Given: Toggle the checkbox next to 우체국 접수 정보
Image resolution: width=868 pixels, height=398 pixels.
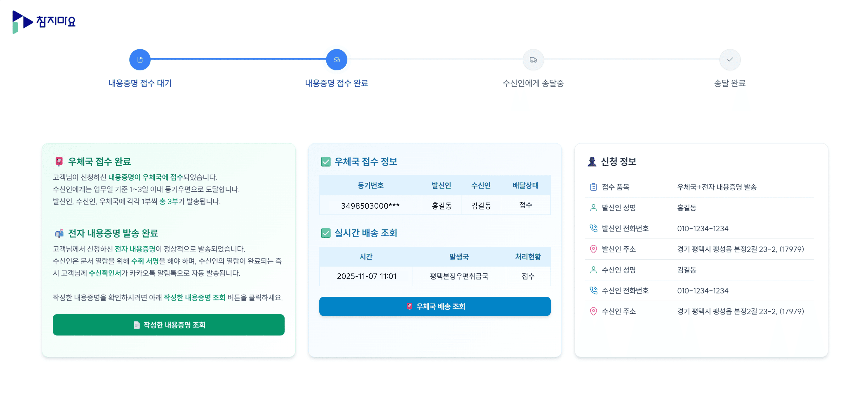Looking at the screenshot, I should click(325, 162).
